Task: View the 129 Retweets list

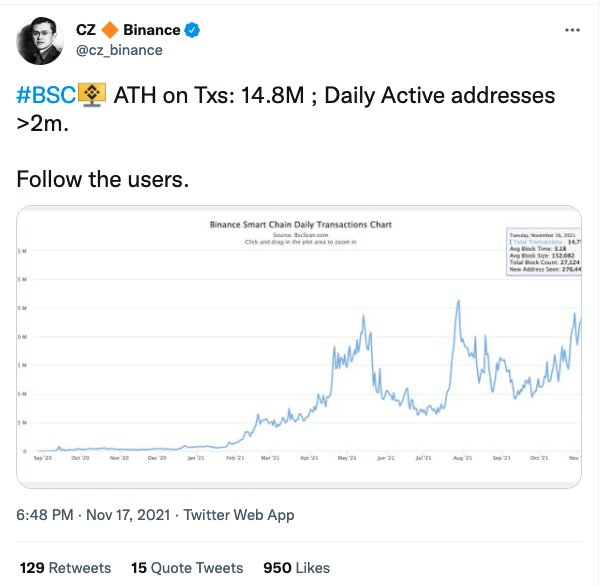Action: 66,567
